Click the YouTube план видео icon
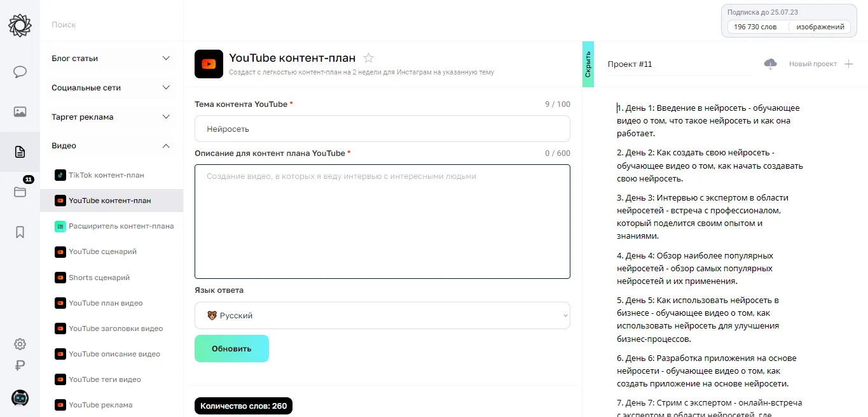The height and width of the screenshot is (417, 868). click(x=60, y=303)
